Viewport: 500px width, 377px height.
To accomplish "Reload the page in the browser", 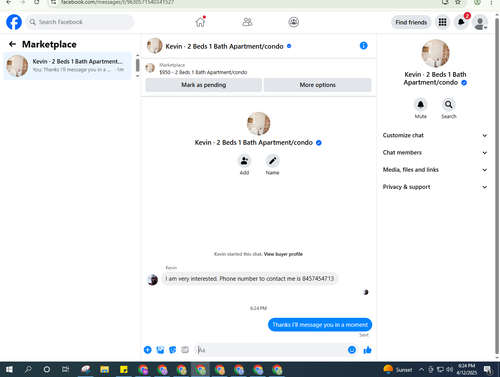I will 36,2.
